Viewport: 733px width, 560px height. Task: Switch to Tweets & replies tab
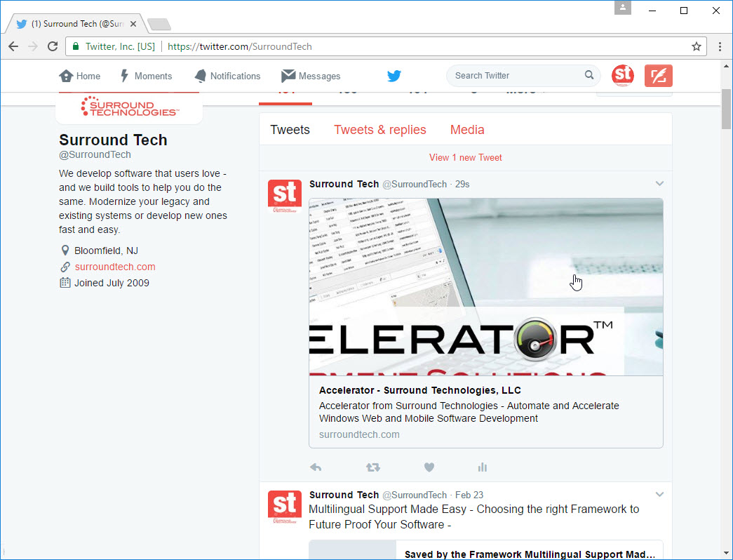380,130
